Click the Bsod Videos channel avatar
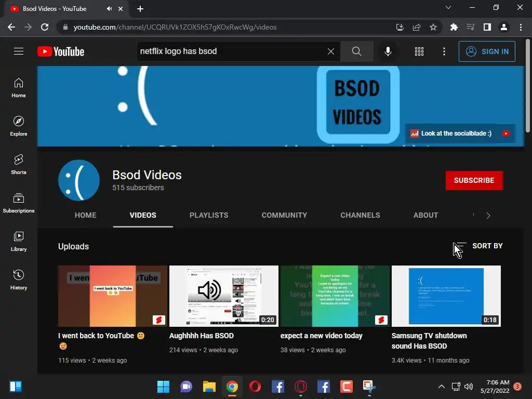 pos(79,180)
